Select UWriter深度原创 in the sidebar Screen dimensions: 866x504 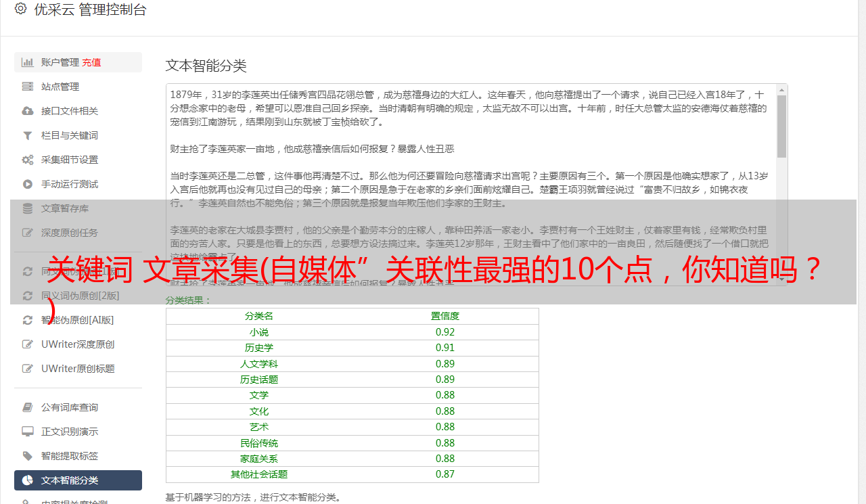coord(77,344)
